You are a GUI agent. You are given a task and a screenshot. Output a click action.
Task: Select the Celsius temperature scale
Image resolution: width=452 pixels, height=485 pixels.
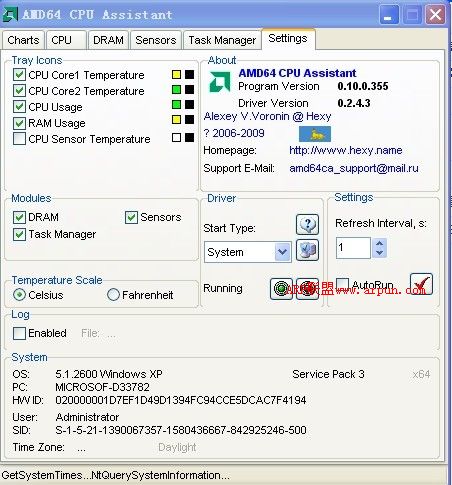[x=19, y=295]
